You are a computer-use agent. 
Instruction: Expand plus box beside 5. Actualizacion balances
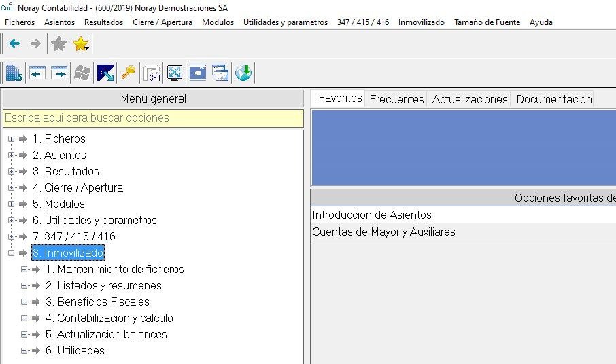click(x=24, y=335)
